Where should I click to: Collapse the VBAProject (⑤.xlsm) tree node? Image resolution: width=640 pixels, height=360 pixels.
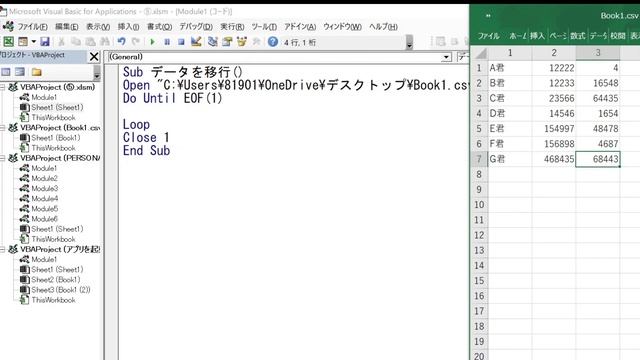[x=2, y=87]
